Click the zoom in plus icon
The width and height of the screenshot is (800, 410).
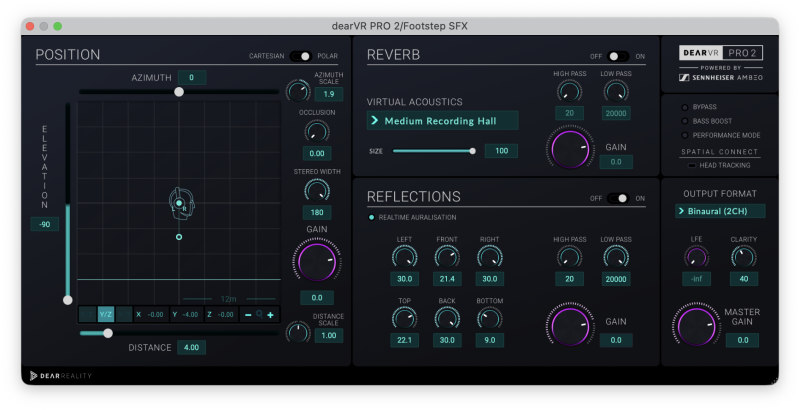tap(270, 314)
